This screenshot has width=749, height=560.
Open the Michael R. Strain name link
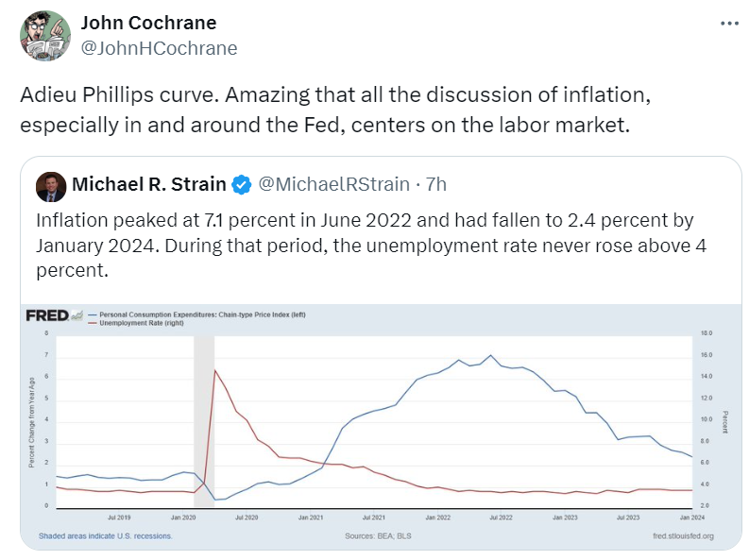[x=149, y=183]
